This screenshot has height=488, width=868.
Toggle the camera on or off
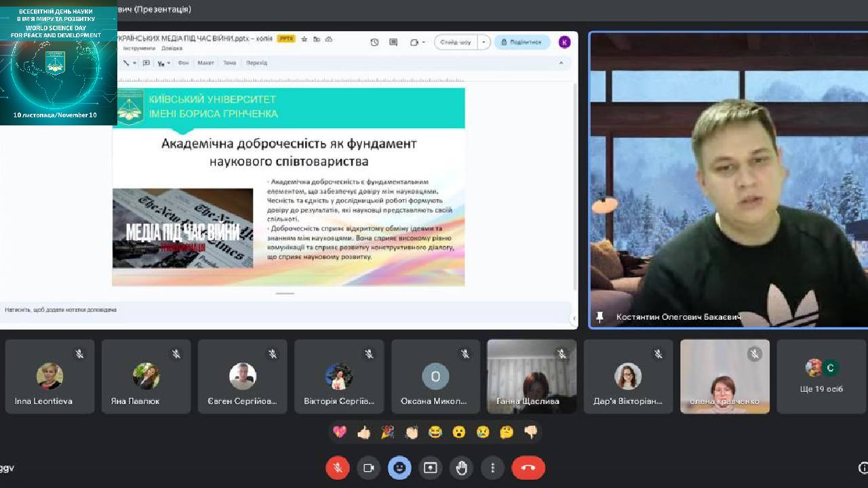click(369, 468)
